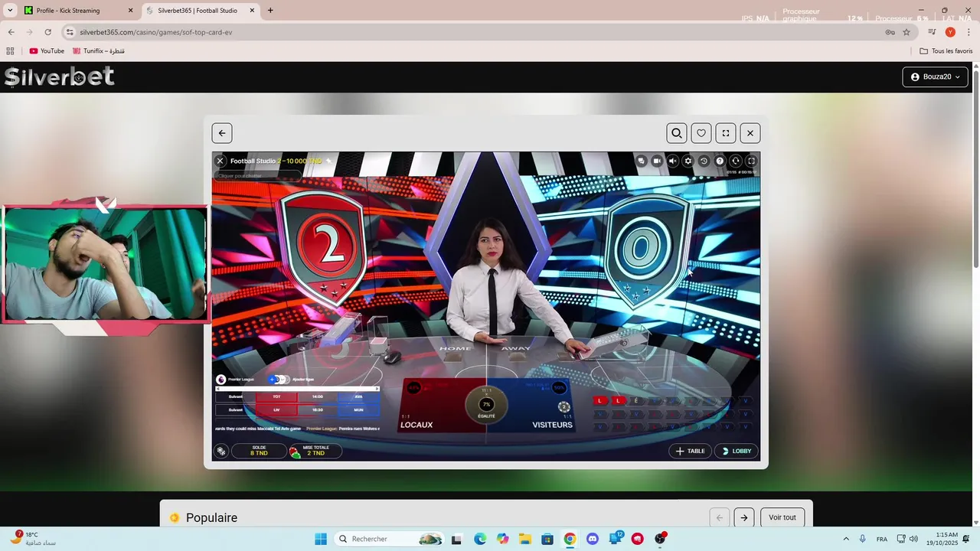
Task: Click the placed 2 chip on Visiteurs
Action: pyautogui.click(x=563, y=407)
